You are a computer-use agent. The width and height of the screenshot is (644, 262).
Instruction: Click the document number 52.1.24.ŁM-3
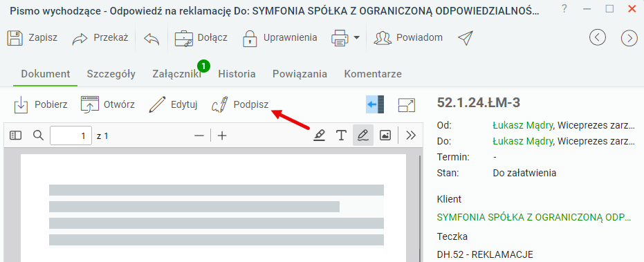(x=479, y=103)
